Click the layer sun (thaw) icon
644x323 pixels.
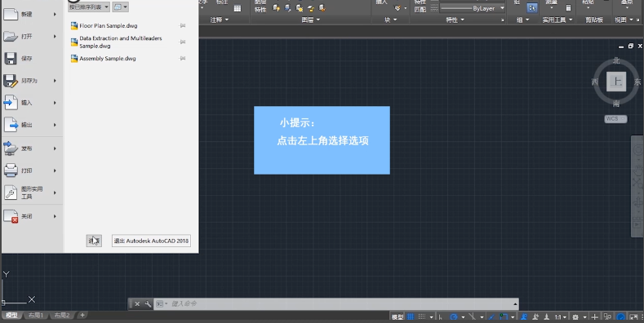(x=300, y=8)
